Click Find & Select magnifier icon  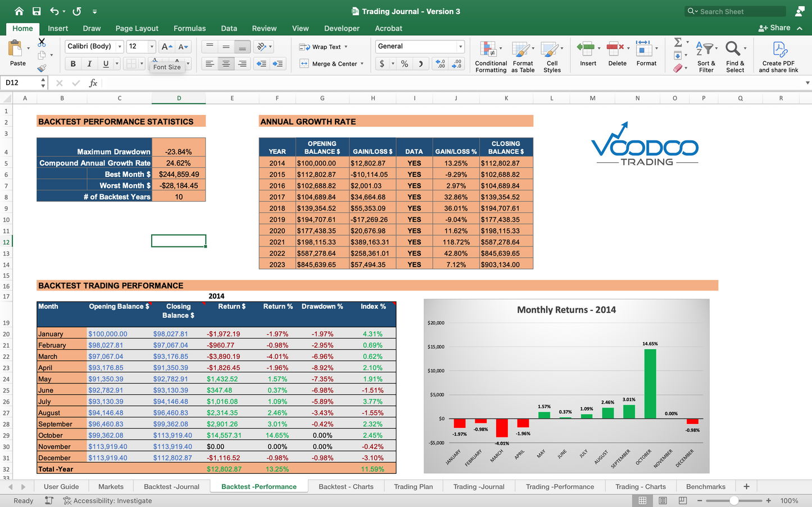(734, 57)
